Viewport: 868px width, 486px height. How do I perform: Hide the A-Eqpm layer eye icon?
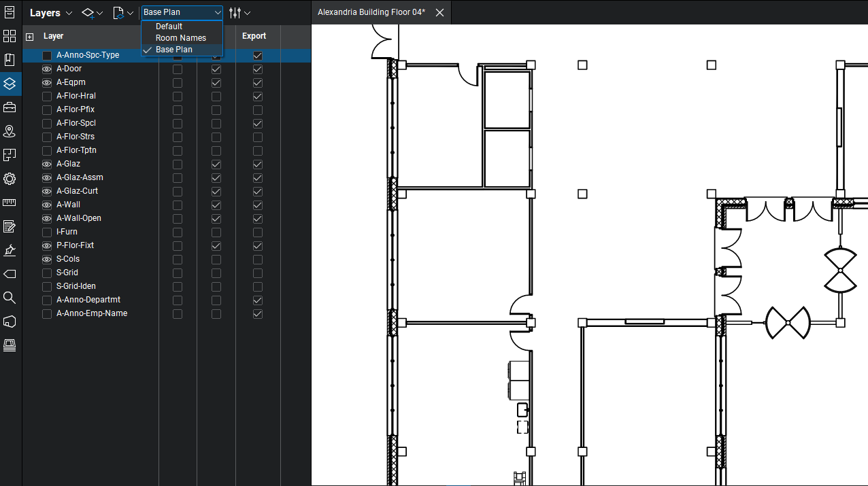point(47,82)
